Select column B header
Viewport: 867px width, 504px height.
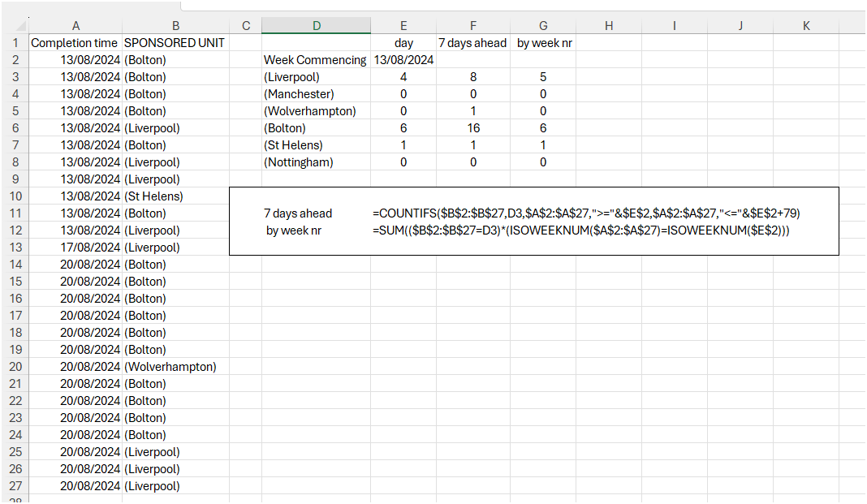(176, 25)
